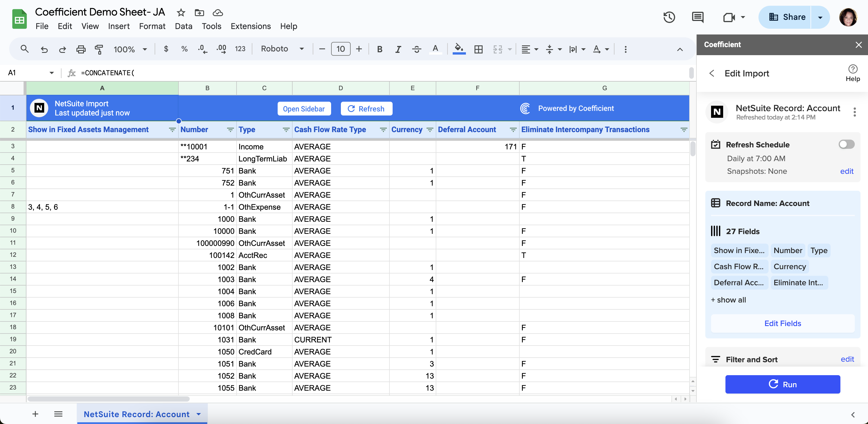Click the Share button

pos(786,17)
